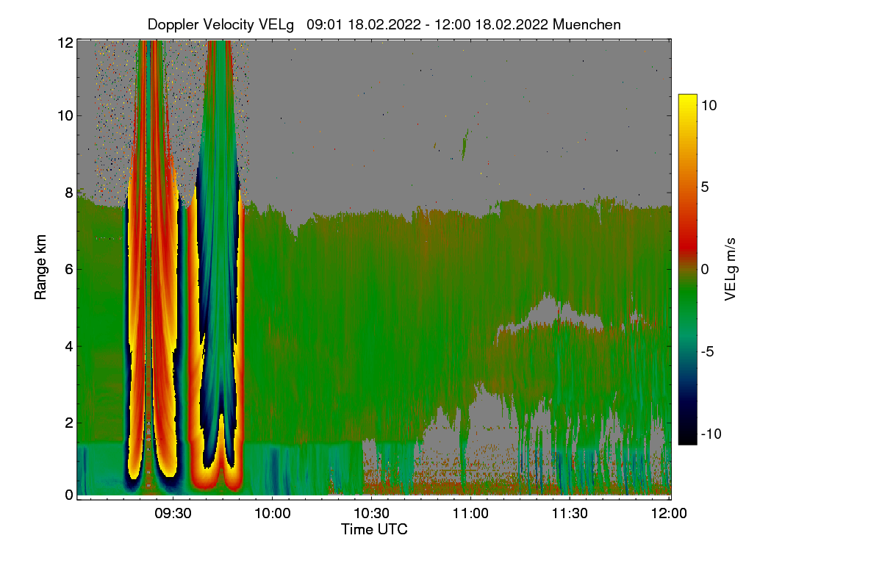Click the 11:30 time tick label
This screenshot has height=588, width=882.
(x=570, y=512)
